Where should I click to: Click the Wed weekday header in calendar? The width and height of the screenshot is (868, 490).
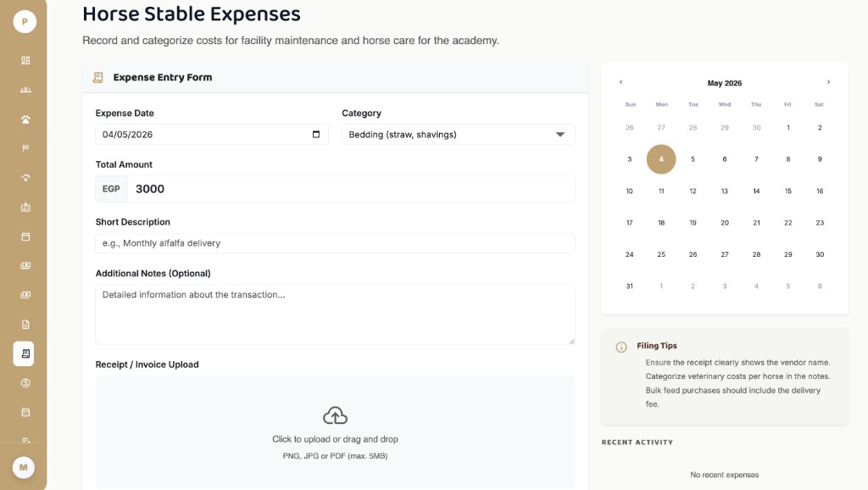[725, 104]
